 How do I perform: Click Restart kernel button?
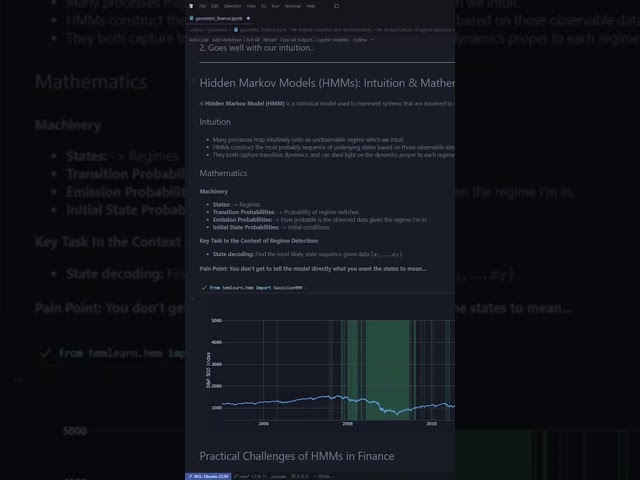[269, 40]
